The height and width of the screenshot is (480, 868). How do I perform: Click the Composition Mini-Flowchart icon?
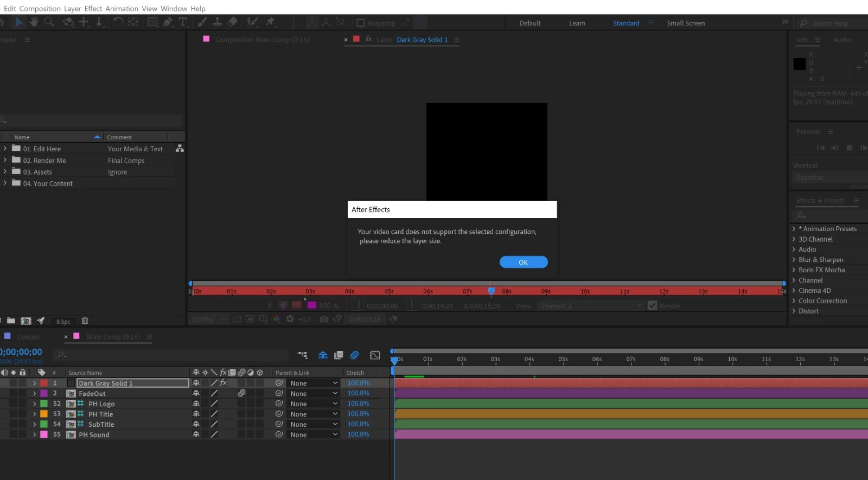pos(303,355)
